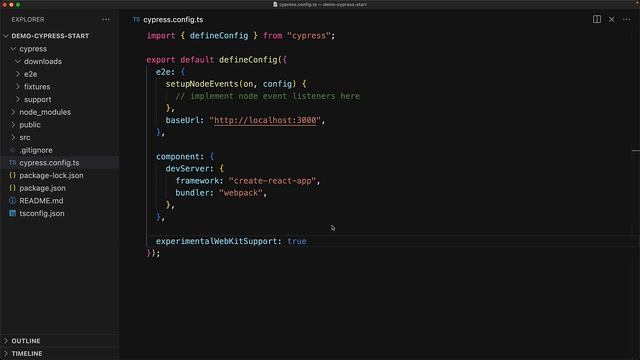Click "create-react-app" framework value
640x360 pixels.
click(x=272, y=180)
